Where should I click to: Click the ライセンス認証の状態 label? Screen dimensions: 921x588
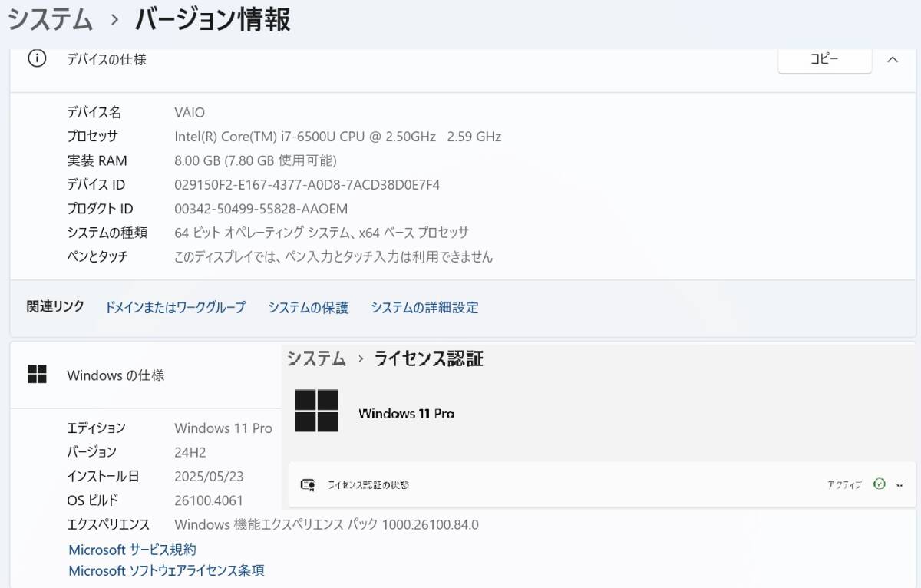pos(368,485)
